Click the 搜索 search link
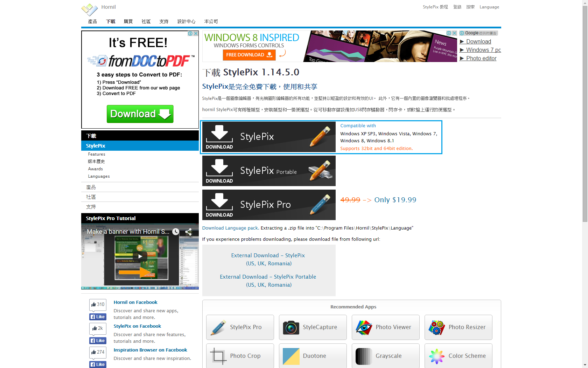Screen dimensions: 588x368 point(470,7)
